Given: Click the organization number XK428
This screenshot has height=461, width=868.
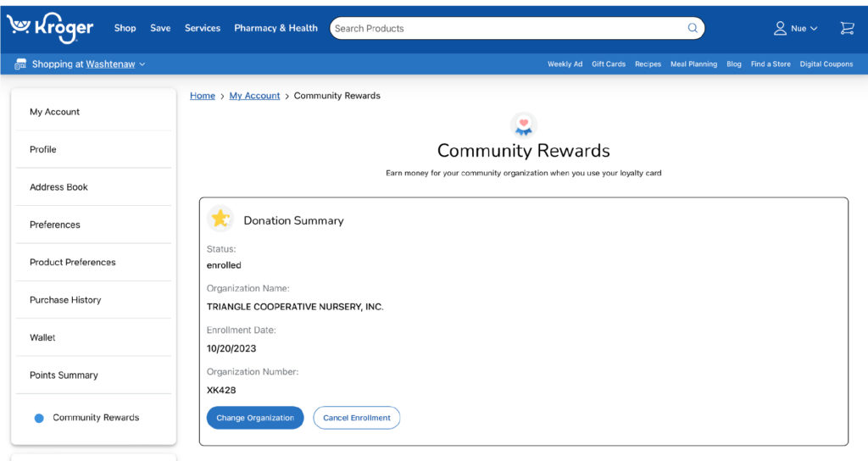Looking at the screenshot, I should 221,390.
